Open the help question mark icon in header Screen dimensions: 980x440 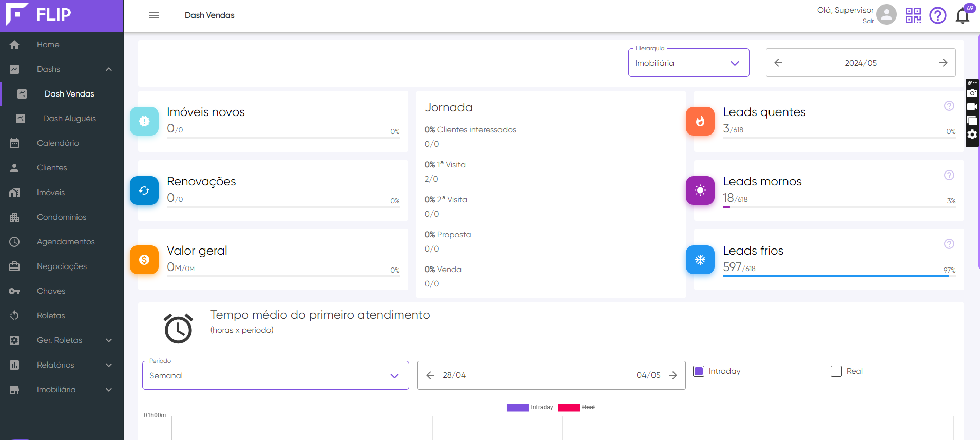[x=938, y=15]
